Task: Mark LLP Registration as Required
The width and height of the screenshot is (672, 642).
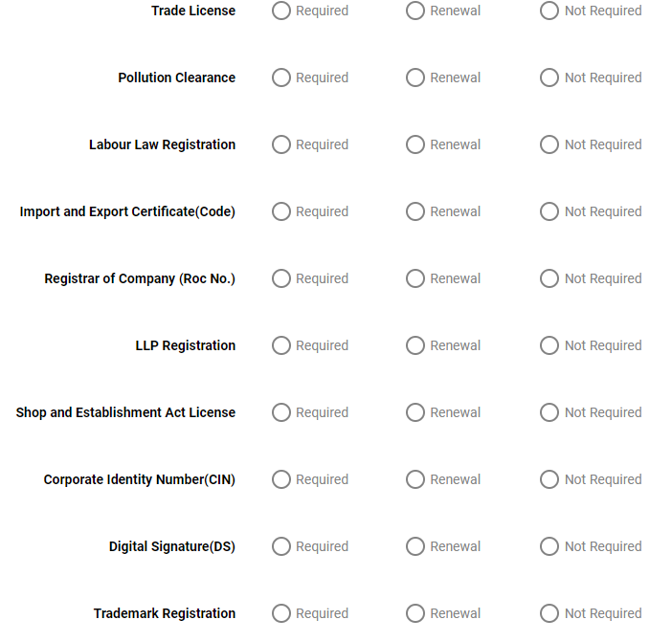Action: (x=281, y=345)
